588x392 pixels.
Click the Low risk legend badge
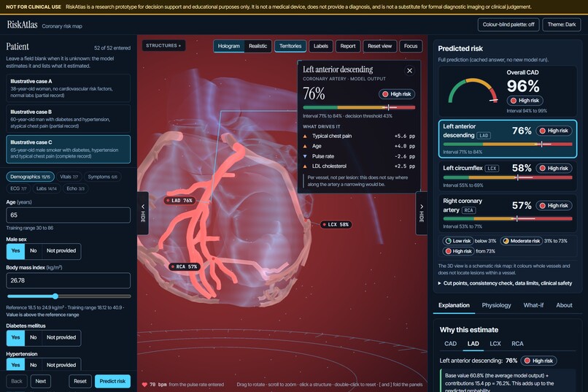click(458, 241)
